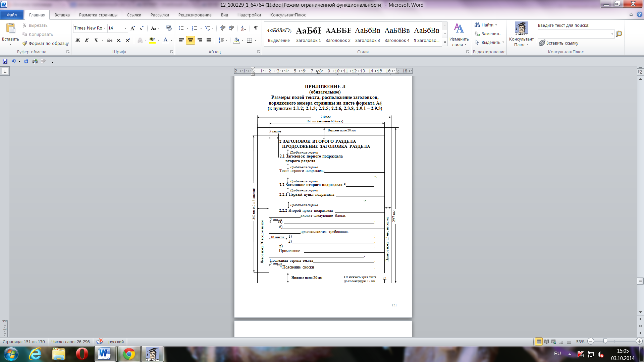Open the Find (Найти) dropdown arrow
Viewport: 644px width, 362px height.
(x=496, y=25)
